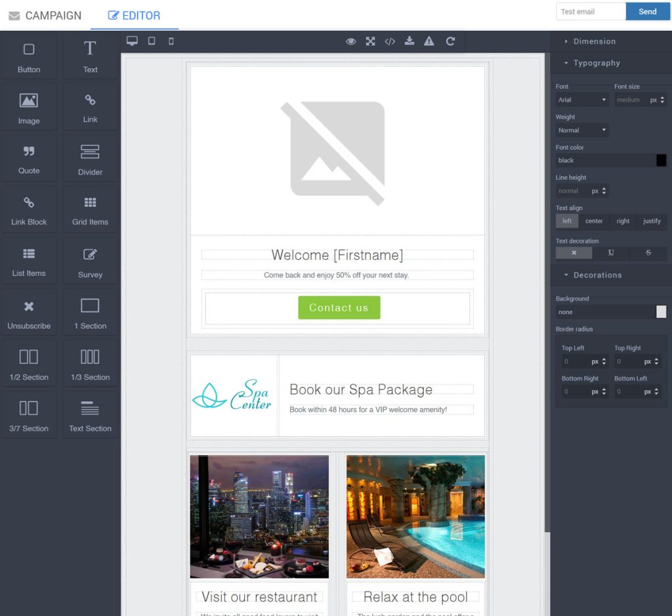The height and width of the screenshot is (616, 672).
Task: Open the Font dropdown showing Arial
Action: (x=582, y=100)
